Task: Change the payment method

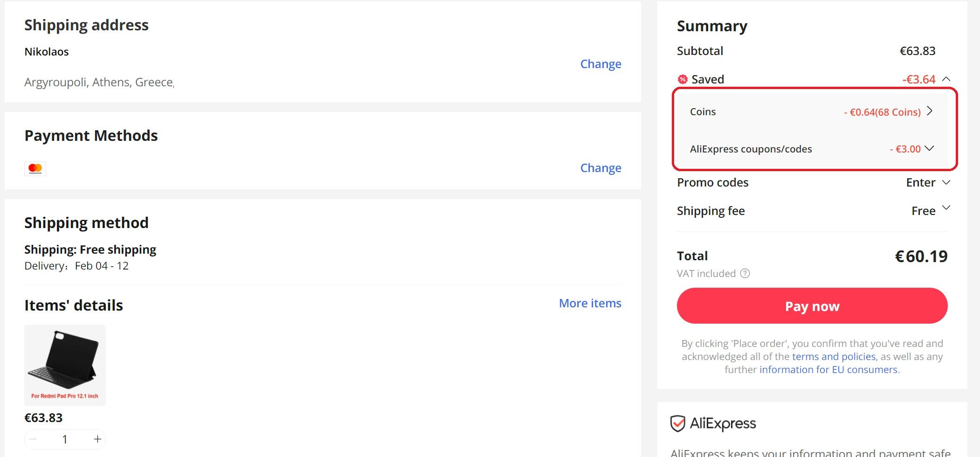Action: 600,168
